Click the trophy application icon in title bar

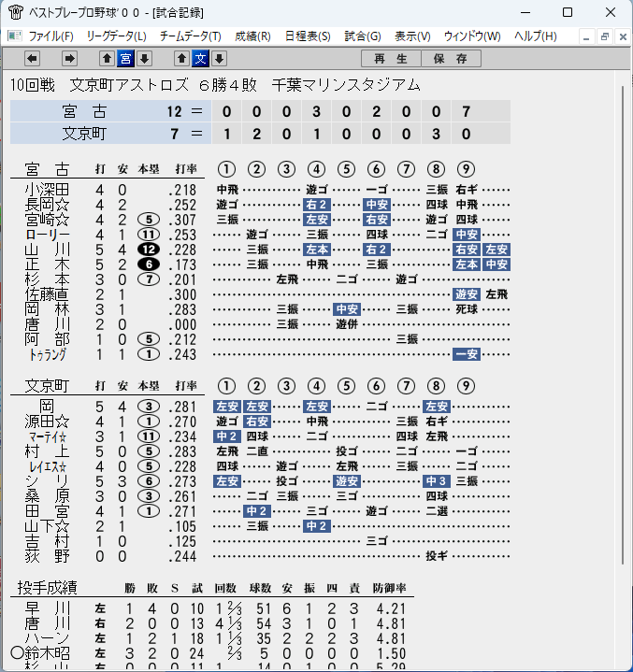[16, 12]
